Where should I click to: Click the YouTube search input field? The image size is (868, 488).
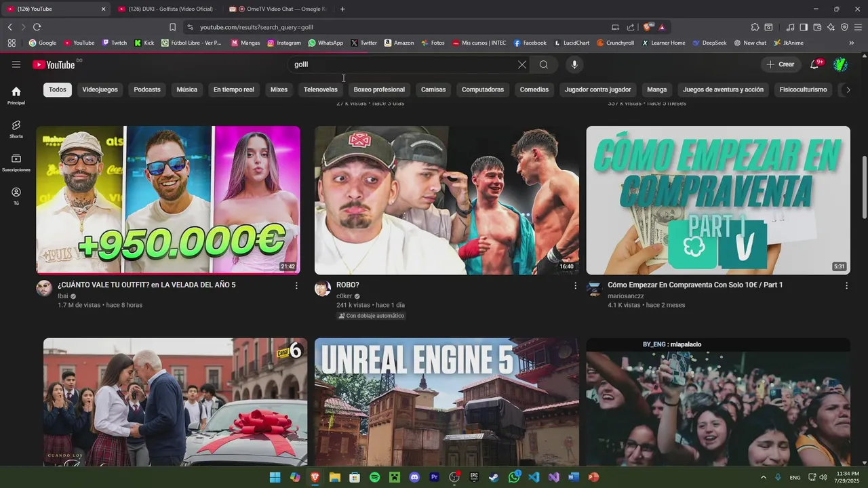coord(403,64)
